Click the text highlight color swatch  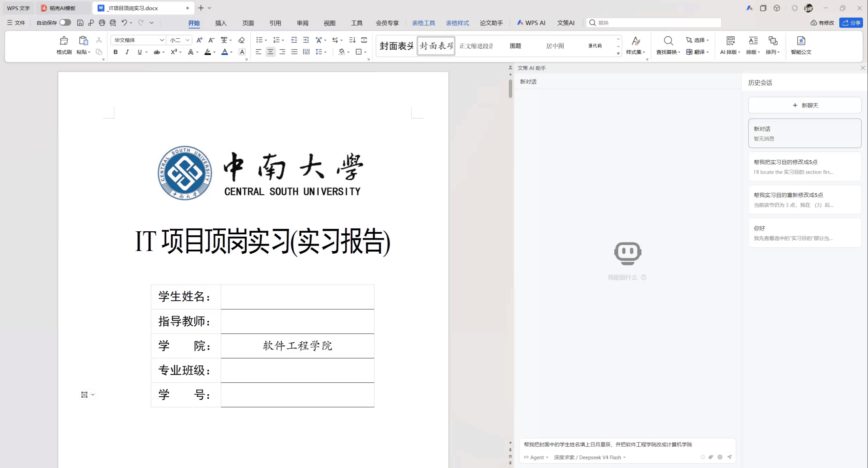click(207, 52)
